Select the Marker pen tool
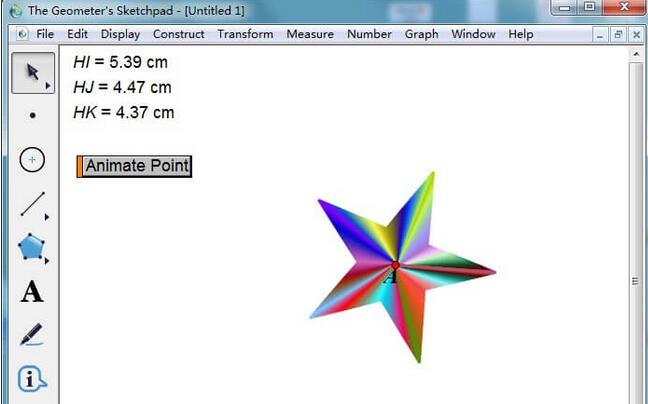648x404 pixels. 32,335
